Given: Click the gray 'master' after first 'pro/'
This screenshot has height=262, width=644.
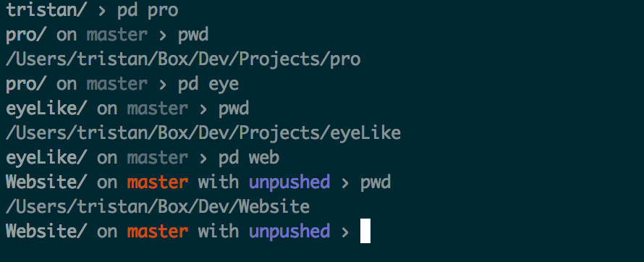Looking at the screenshot, I should 117,35.
